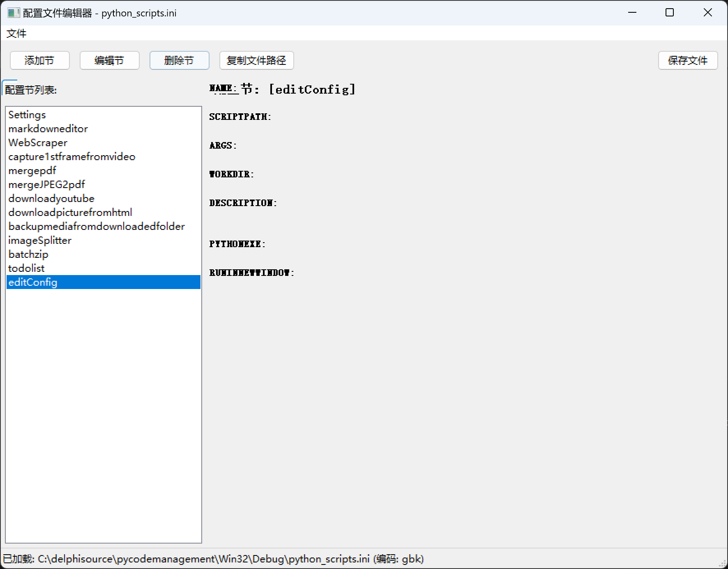Close the config editor window

[x=708, y=13]
